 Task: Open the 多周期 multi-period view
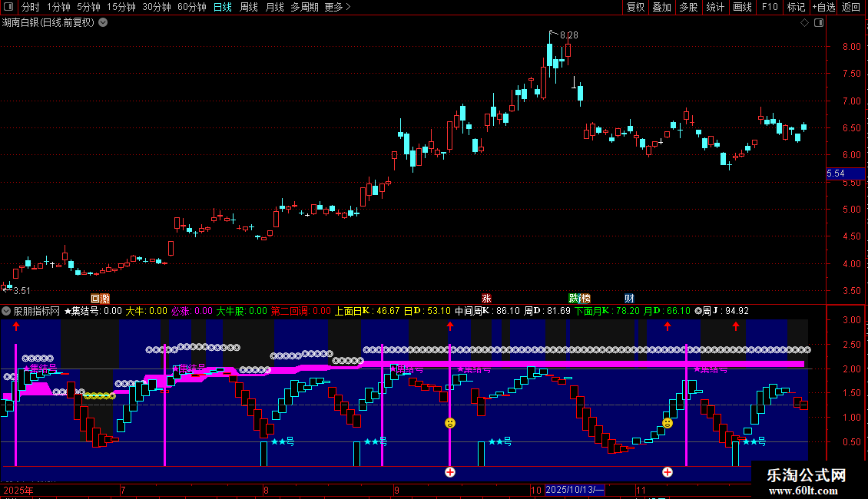[304, 7]
